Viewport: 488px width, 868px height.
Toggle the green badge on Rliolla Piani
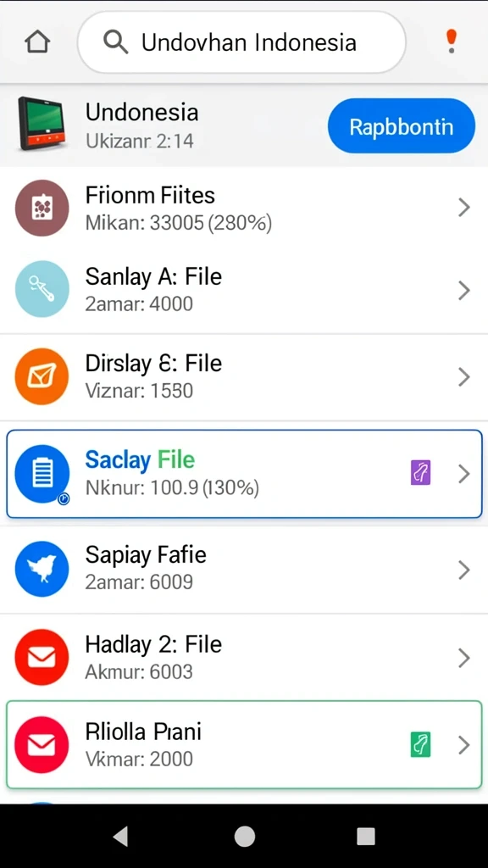420,744
